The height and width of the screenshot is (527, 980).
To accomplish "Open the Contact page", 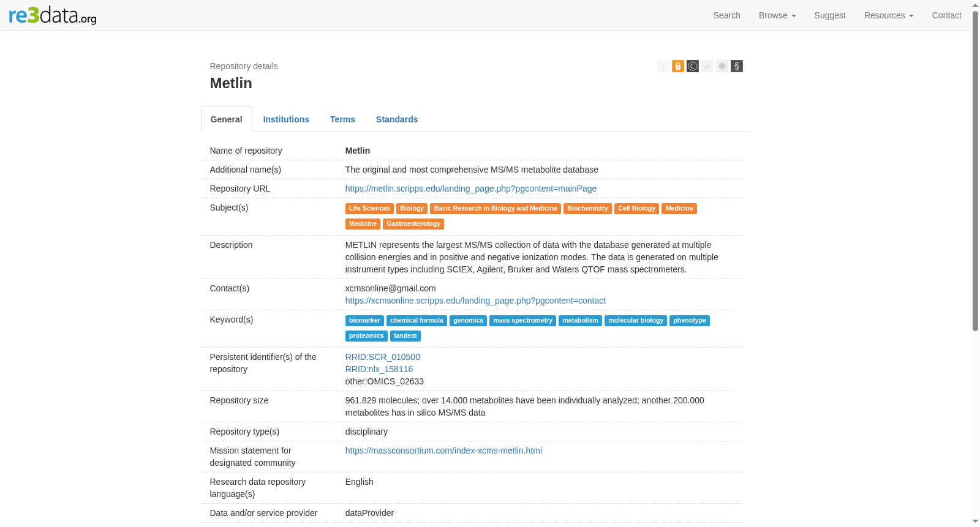I will [947, 15].
